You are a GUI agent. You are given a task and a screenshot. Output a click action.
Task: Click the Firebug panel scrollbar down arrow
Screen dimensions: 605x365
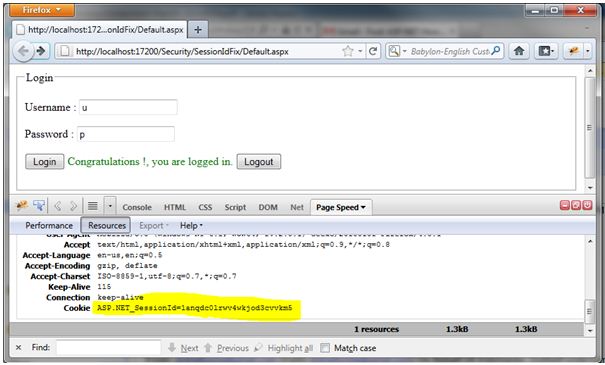click(x=590, y=331)
